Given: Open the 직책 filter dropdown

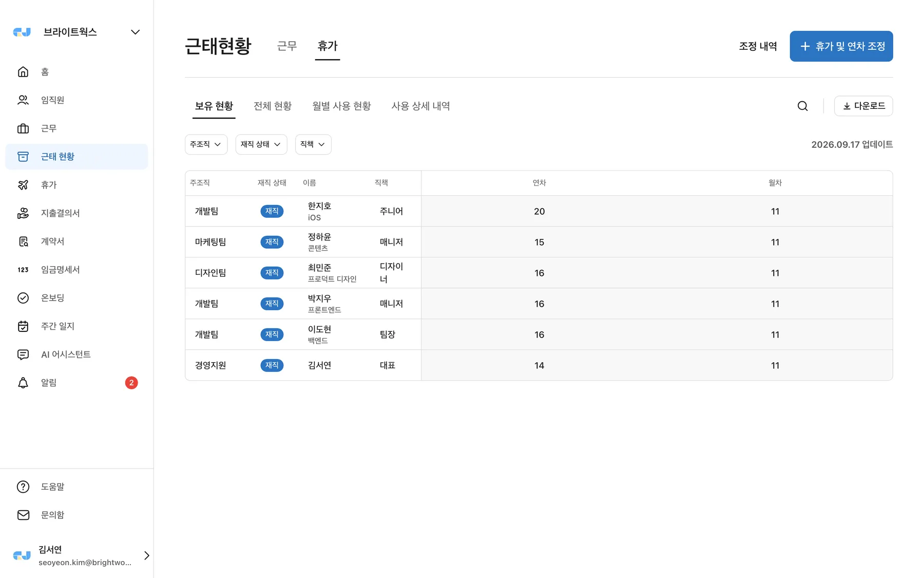Looking at the screenshot, I should pyautogui.click(x=313, y=144).
